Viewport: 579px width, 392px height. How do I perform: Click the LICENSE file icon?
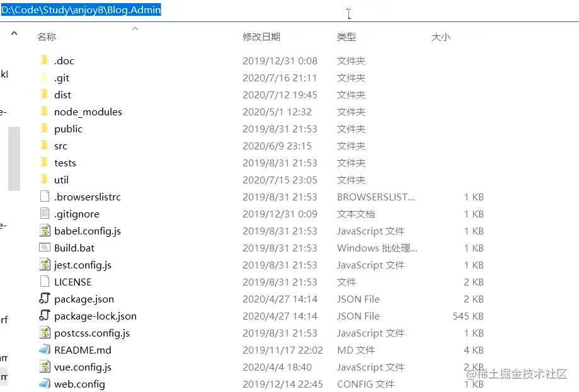45,281
